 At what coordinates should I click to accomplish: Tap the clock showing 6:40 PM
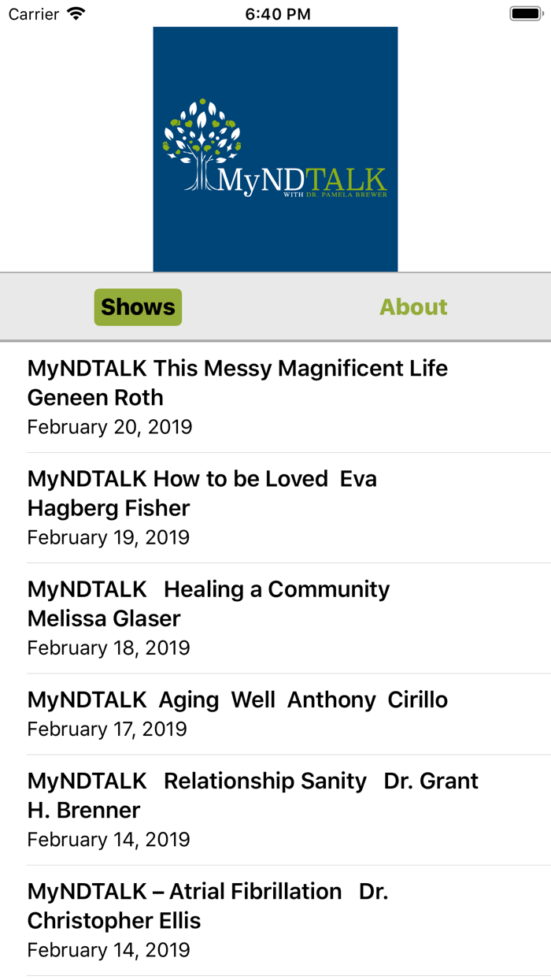point(277,13)
